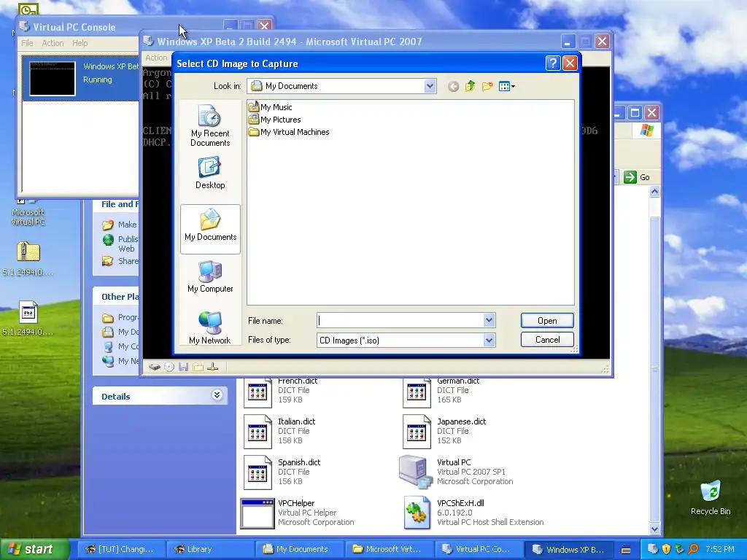Select My Network in the places bar
The width and height of the screenshot is (747, 560).
click(210, 327)
